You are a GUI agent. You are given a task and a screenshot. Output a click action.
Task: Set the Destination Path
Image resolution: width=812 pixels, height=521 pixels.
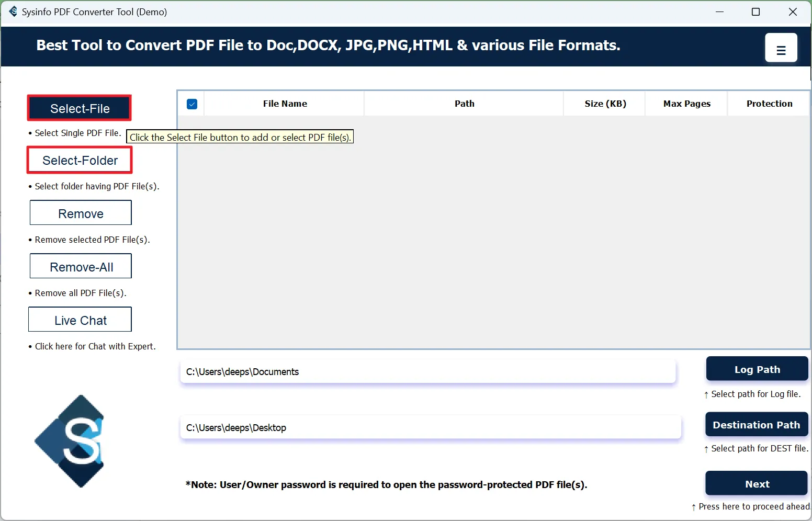[756, 425]
